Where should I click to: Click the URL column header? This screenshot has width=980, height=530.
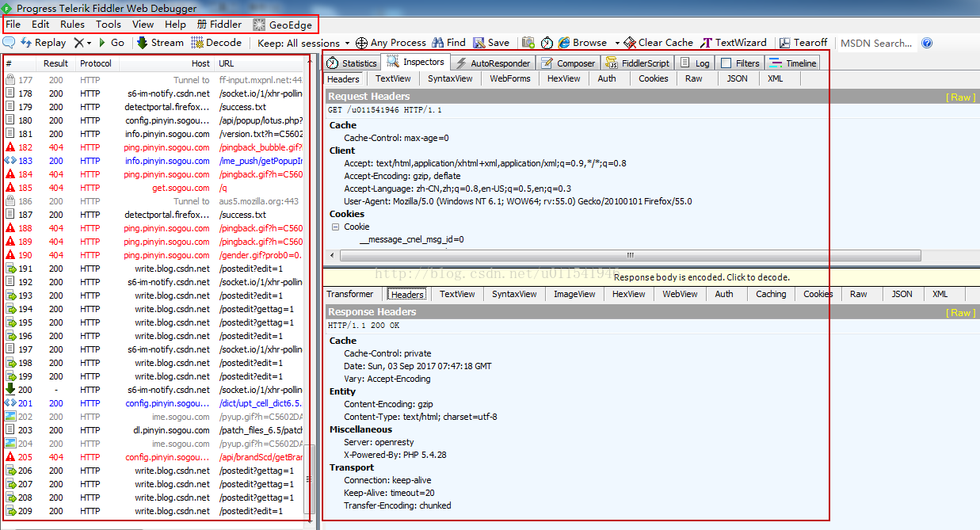pyautogui.click(x=260, y=63)
